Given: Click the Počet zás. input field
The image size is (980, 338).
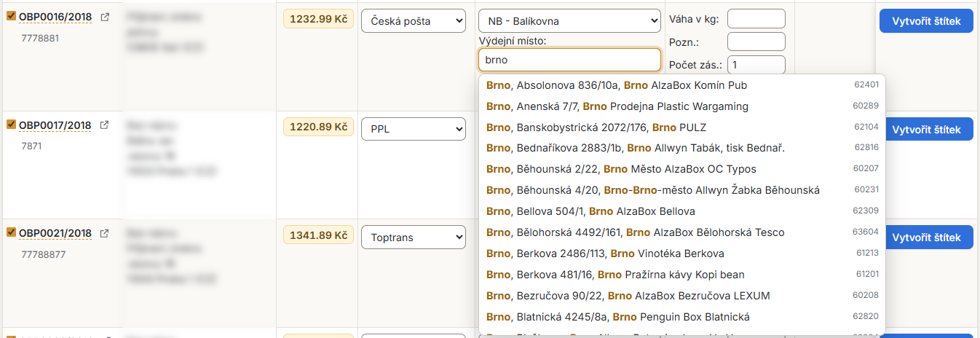Looking at the screenshot, I should (756, 65).
